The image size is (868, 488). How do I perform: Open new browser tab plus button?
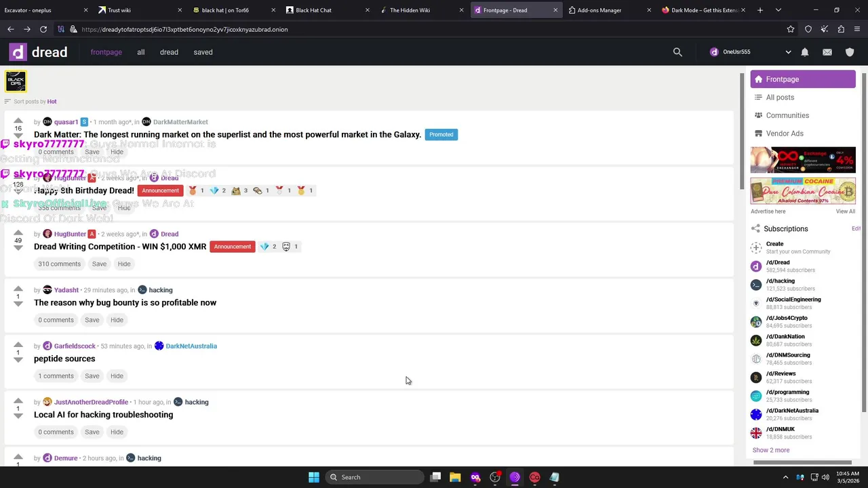coord(760,10)
